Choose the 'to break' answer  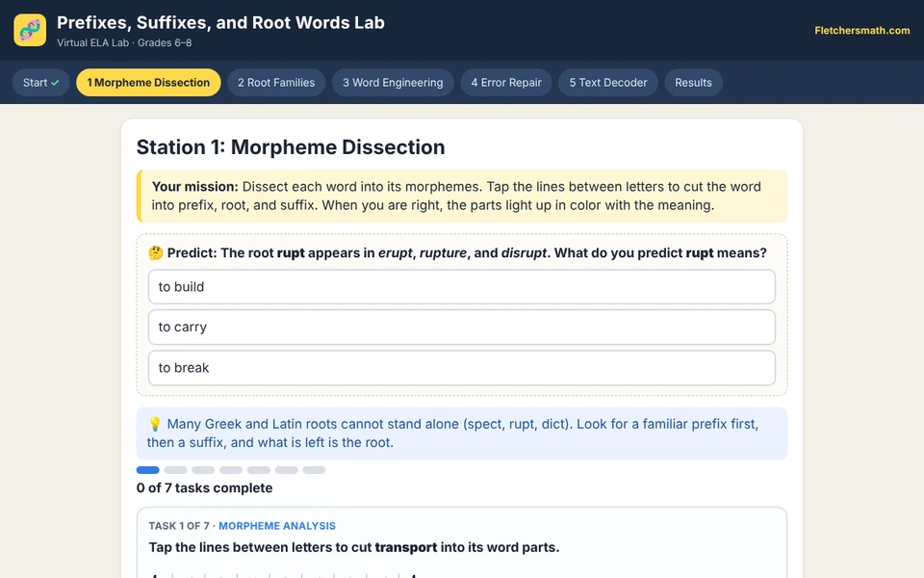click(x=461, y=367)
